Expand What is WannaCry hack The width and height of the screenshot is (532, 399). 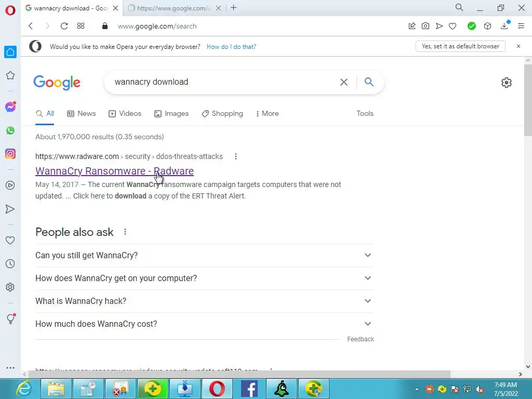tap(205, 301)
